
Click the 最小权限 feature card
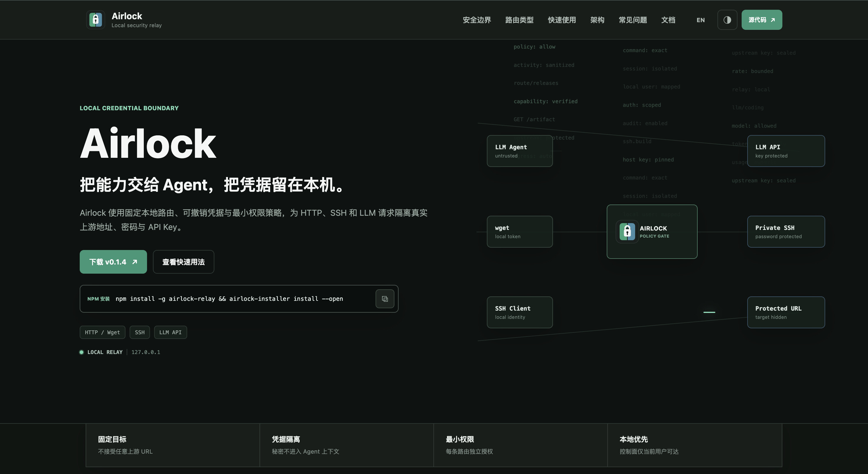pos(521,445)
